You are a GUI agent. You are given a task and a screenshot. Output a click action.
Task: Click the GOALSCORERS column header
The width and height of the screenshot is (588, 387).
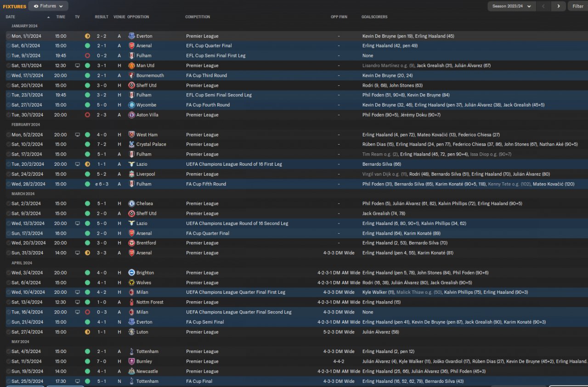(374, 17)
